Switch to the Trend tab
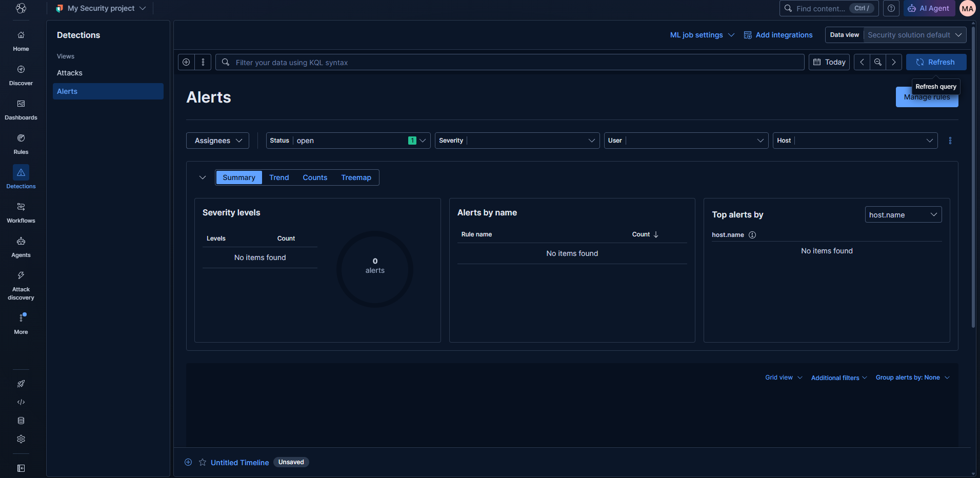This screenshot has height=478, width=980. (x=279, y=177)
